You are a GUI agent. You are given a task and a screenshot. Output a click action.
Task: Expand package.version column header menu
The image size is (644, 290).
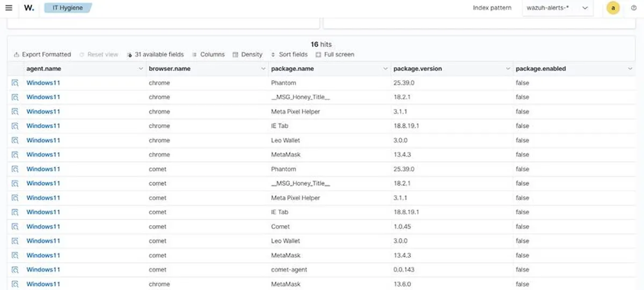[x=508, y=69]
